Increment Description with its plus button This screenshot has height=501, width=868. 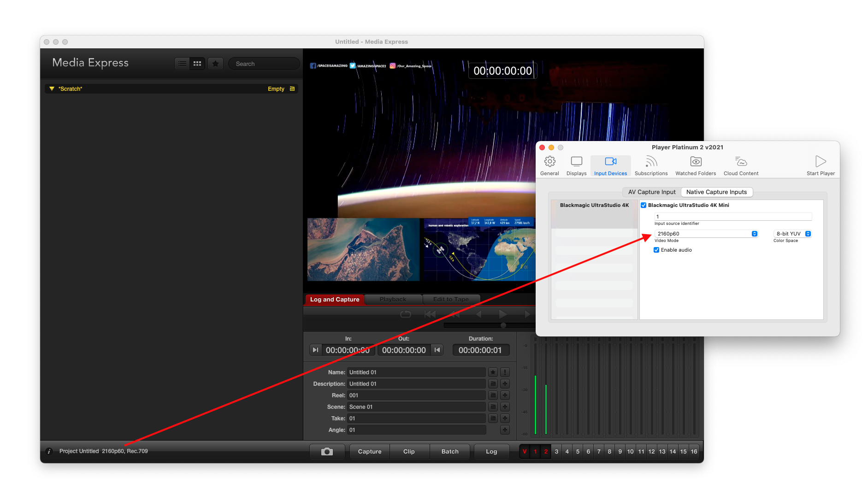click(x=505, y=384)
